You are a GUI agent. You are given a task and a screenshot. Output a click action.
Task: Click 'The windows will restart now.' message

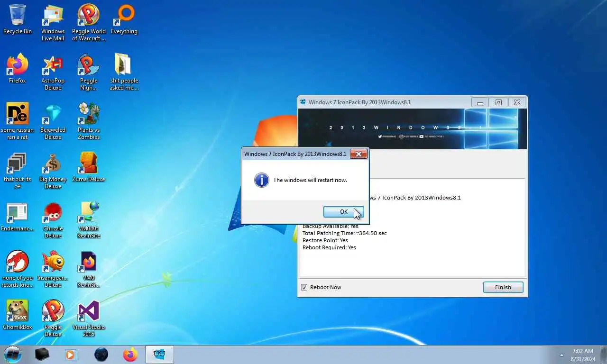[x=310, y=180]
